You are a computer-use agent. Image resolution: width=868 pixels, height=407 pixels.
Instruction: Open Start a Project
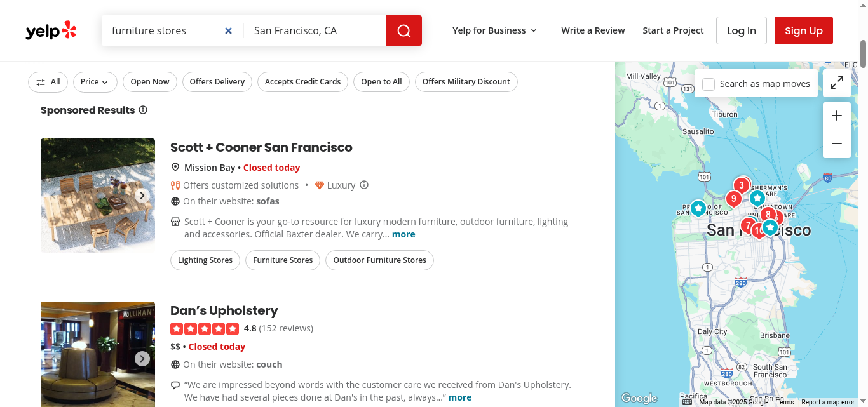tap(673, 30)
